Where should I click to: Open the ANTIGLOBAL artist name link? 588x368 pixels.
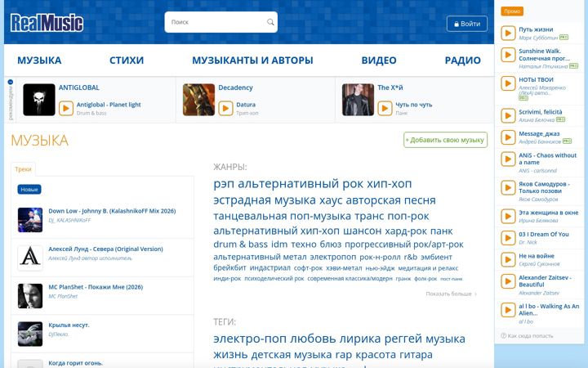pos(79,88)
